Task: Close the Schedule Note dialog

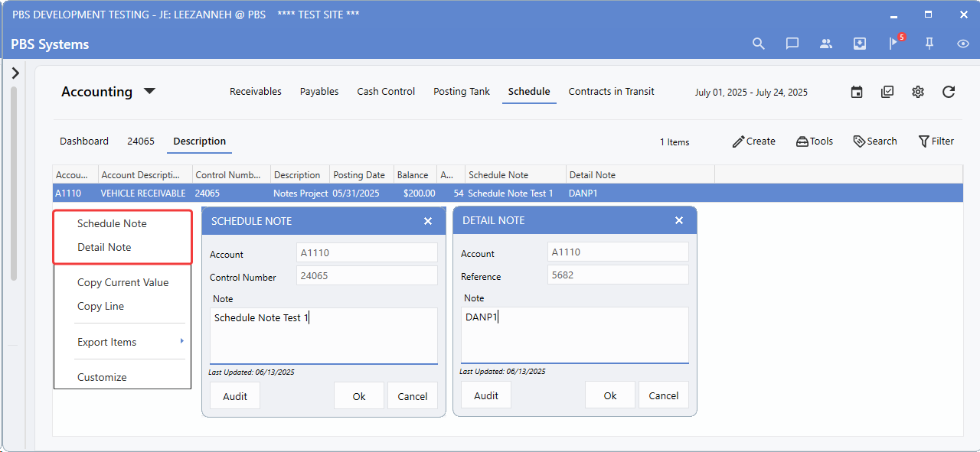Action: click(x=428, y=221)
